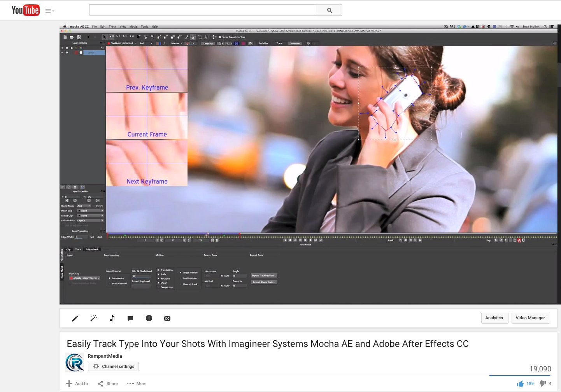
Task: Open the Analytics button
Action: pos(494,318)
